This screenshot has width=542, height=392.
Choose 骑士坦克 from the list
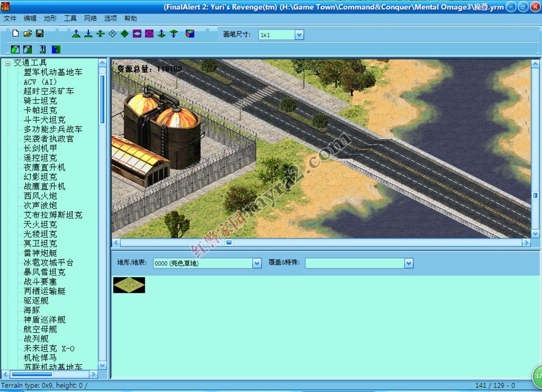[x=40, y=101]
